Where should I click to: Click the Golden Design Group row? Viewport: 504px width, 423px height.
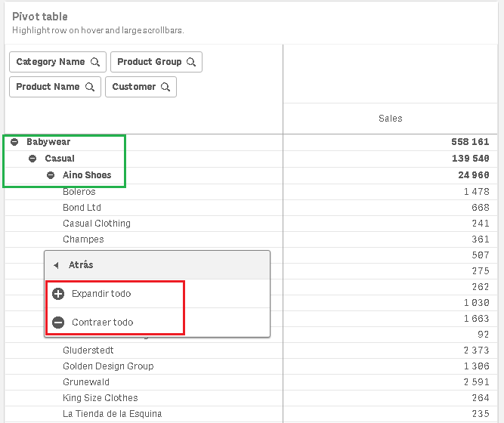tap(108, 366)
